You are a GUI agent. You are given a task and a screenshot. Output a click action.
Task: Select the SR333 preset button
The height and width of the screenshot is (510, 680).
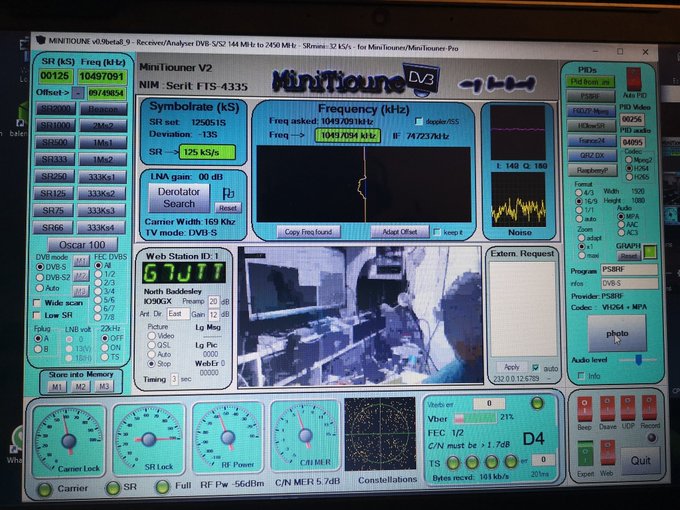[54, 159]
